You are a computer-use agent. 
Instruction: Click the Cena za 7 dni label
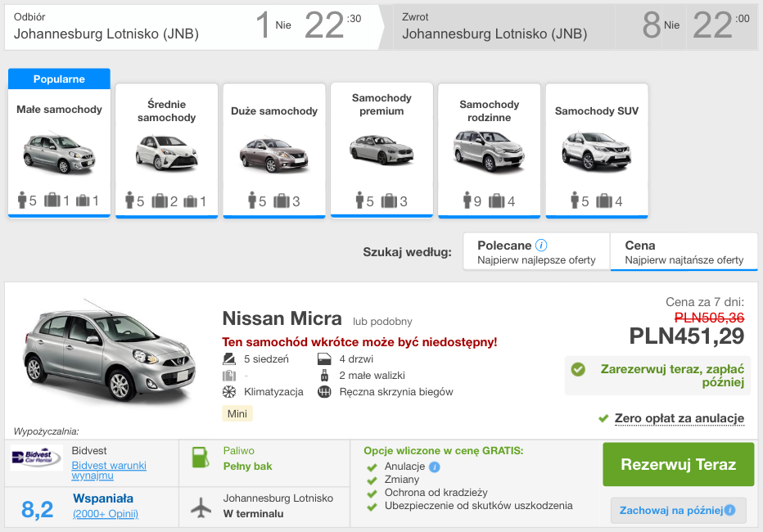pyautogui.click(x=705, y=302)
